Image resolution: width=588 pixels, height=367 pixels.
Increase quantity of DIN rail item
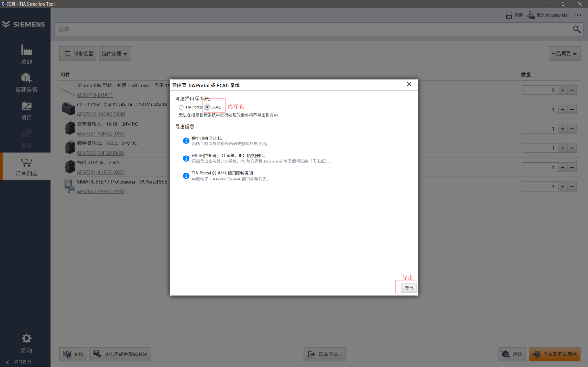[x=563, y=90]
